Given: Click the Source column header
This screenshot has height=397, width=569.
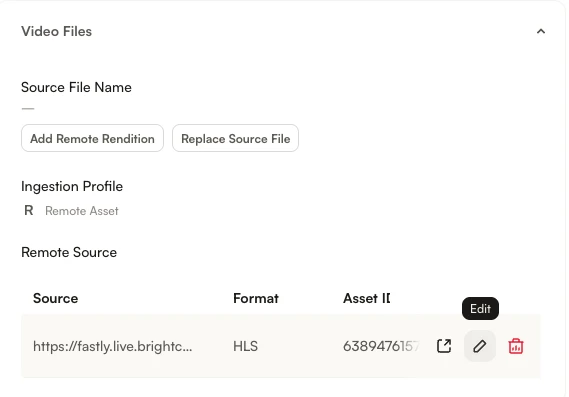Looking at the screenshot, I should (x=56, y=298).
